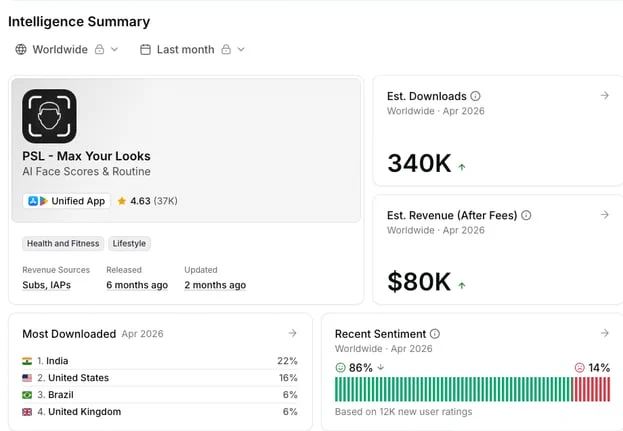The width and height of the screenshot is (623, 431).
Task: Select the Health and Fitness category tag
Action: click(63, 243)
